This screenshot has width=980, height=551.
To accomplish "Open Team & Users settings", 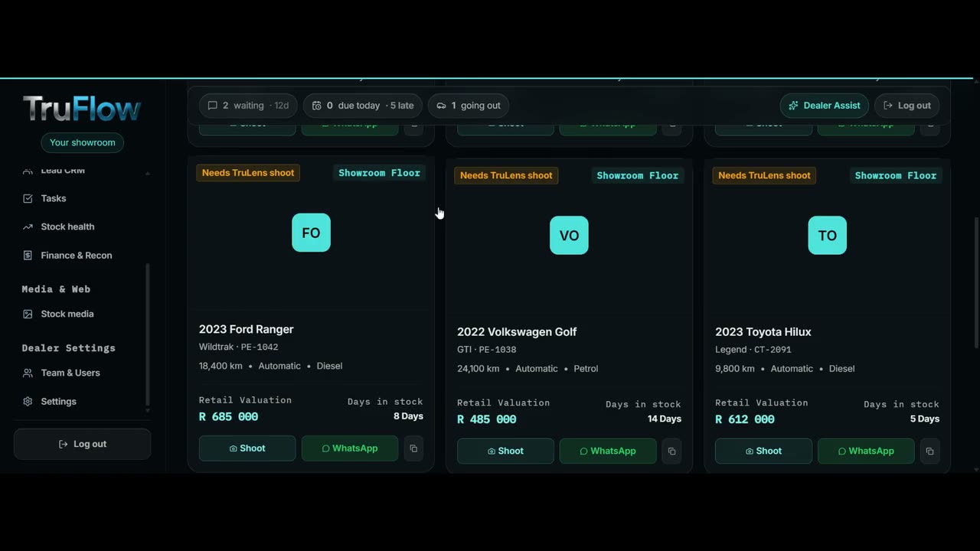I will [x=70, y=373].
